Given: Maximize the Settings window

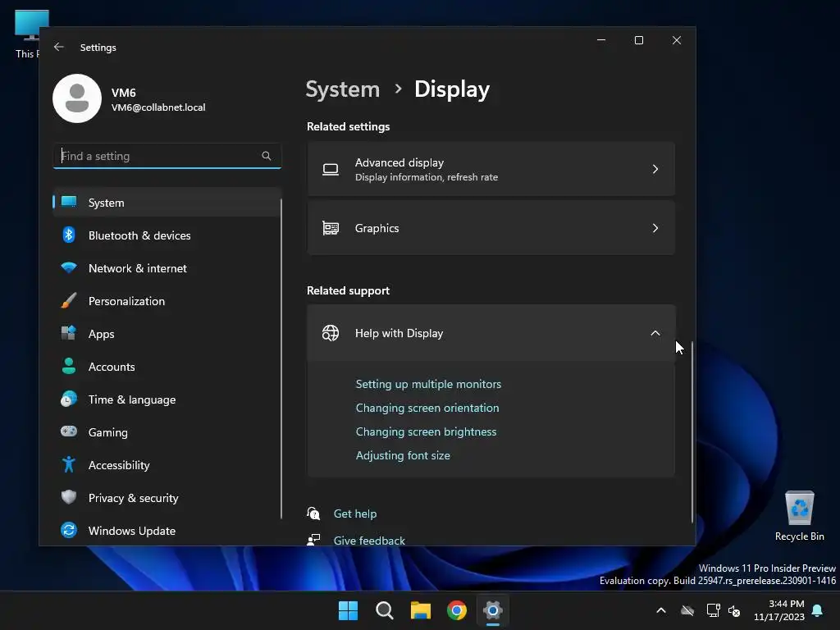Looking at the screenshot, I should point(638,40).
